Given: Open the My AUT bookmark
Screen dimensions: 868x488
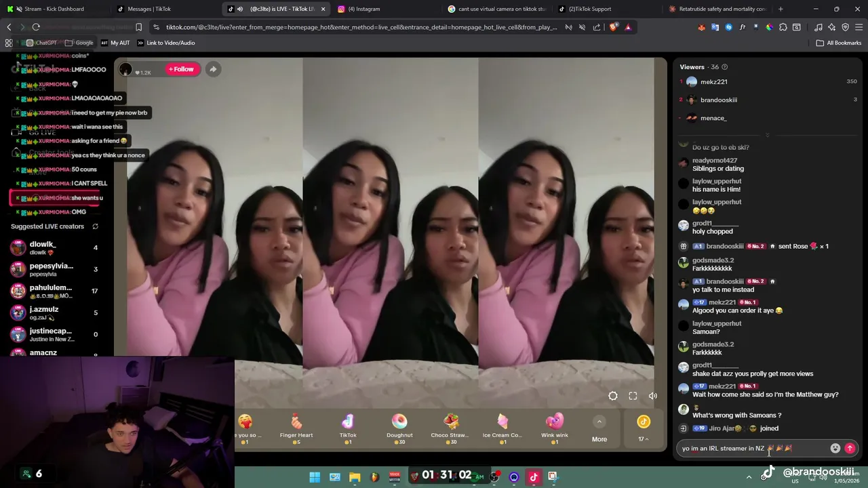Looking at the screenshot, I should [x=115, y=43].
